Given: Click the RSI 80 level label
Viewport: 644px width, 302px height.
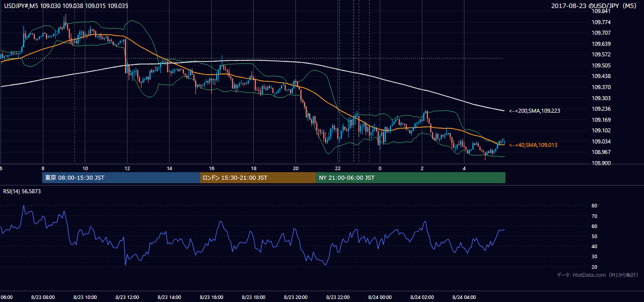Looking at the screenshot, I should point(594,206).
